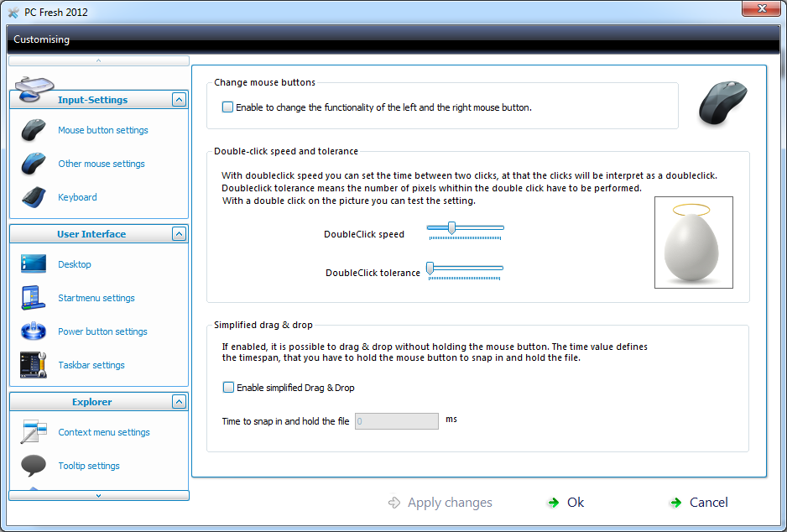Collapse the Input-Settings section

[180, 99]
